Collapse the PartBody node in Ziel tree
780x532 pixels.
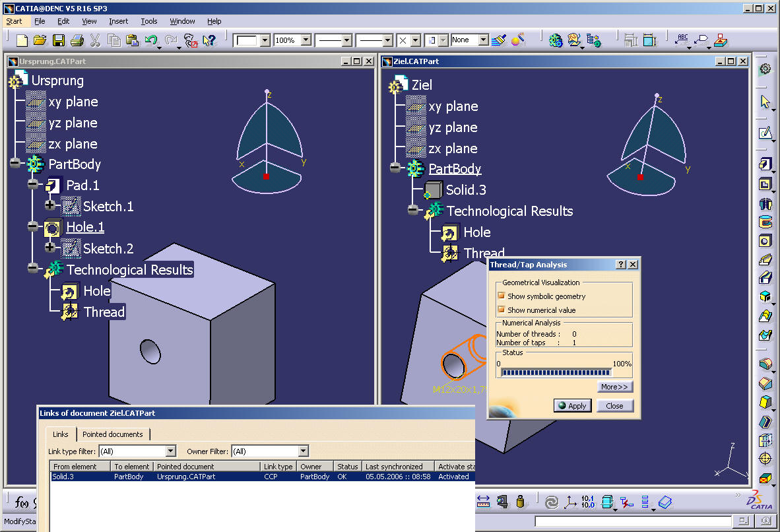tap(395, 167)
